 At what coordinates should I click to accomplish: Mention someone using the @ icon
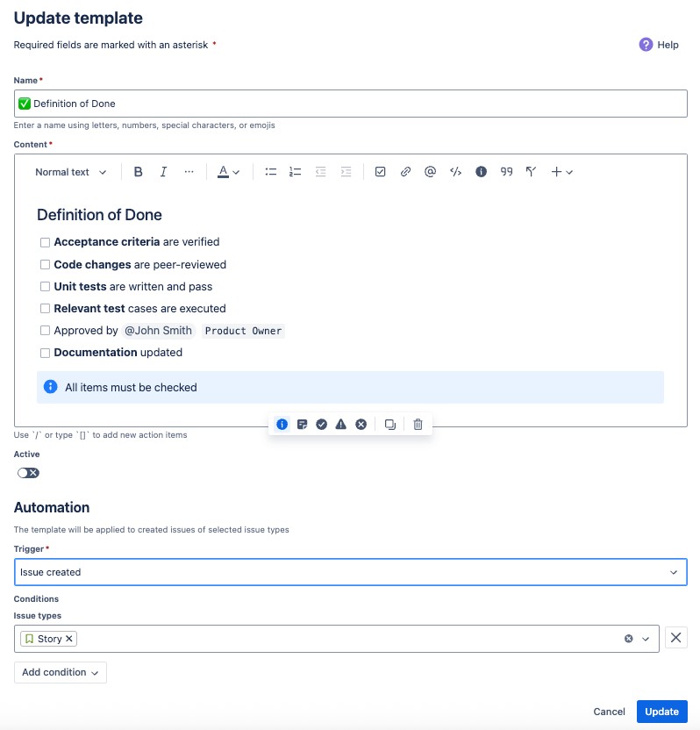(x=430, y=172)
